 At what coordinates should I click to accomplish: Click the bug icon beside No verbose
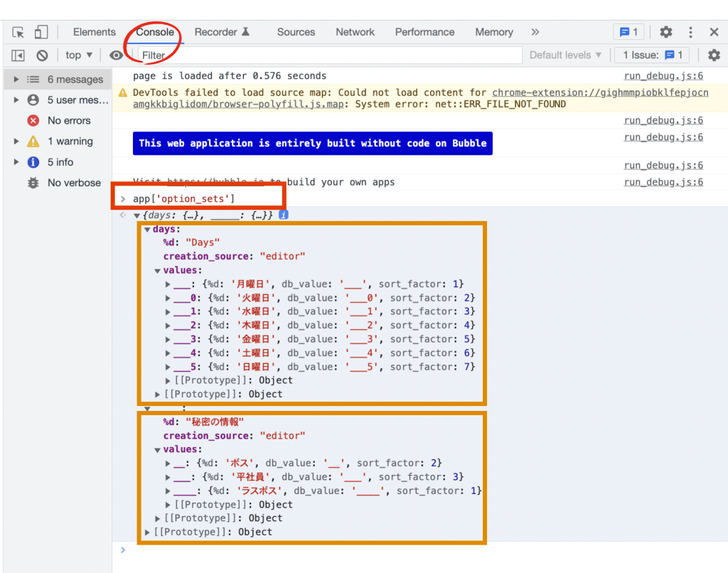33,183
